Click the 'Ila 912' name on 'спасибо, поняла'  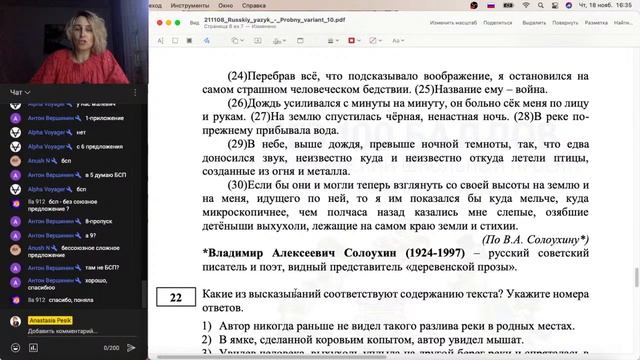pos(36,300)
